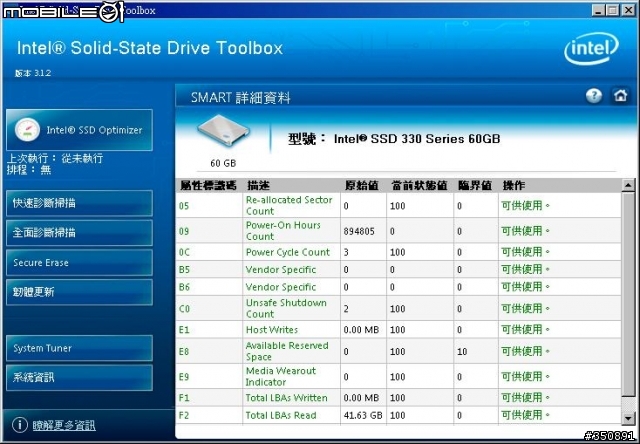Click attribute ID 05
The image size is (640, 444).
(x=184, y=206)
